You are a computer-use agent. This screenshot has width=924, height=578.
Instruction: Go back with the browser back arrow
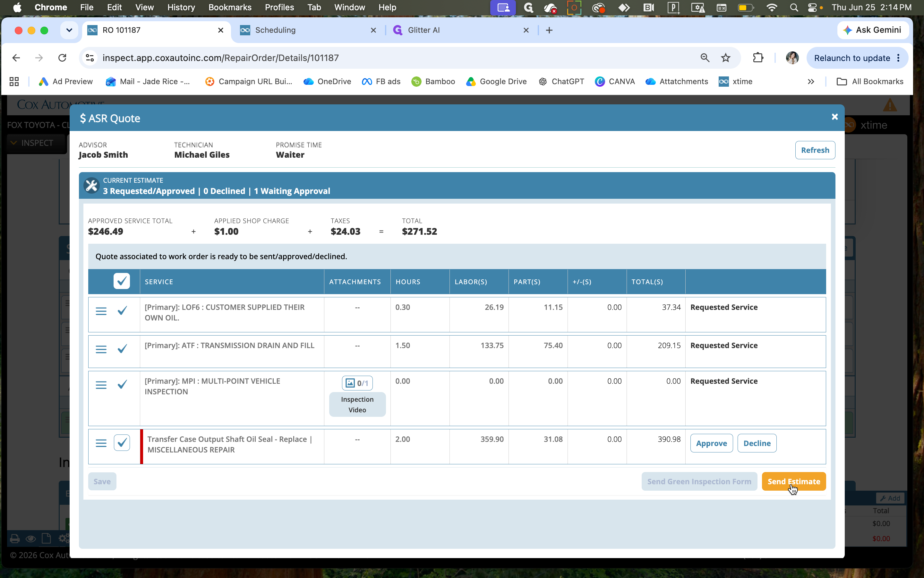click(x=16, y=58)
